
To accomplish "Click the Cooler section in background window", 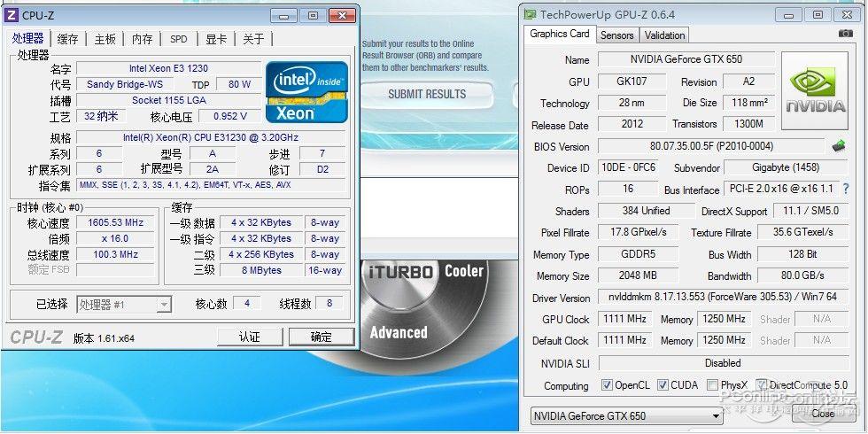I will pos(464,271).
